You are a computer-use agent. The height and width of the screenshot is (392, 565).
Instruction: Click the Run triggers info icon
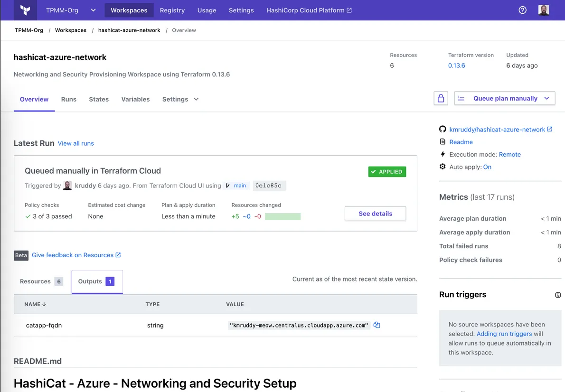coord(558,295)
